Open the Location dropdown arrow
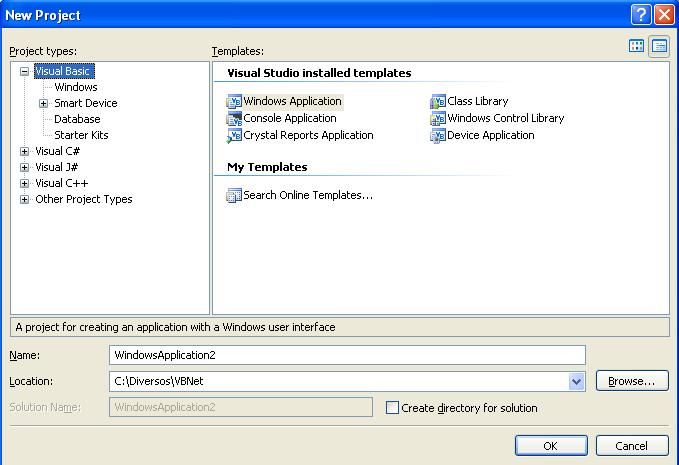 point(576,381)
